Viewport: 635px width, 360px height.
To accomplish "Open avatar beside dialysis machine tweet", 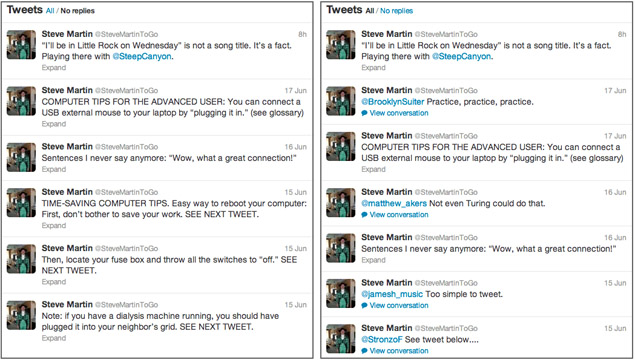I will tap(21, 315).
